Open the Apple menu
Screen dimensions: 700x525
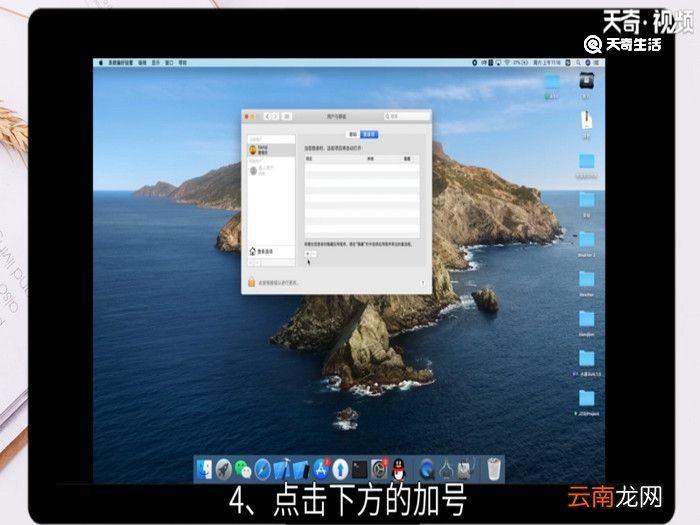(x=101, y=63)
